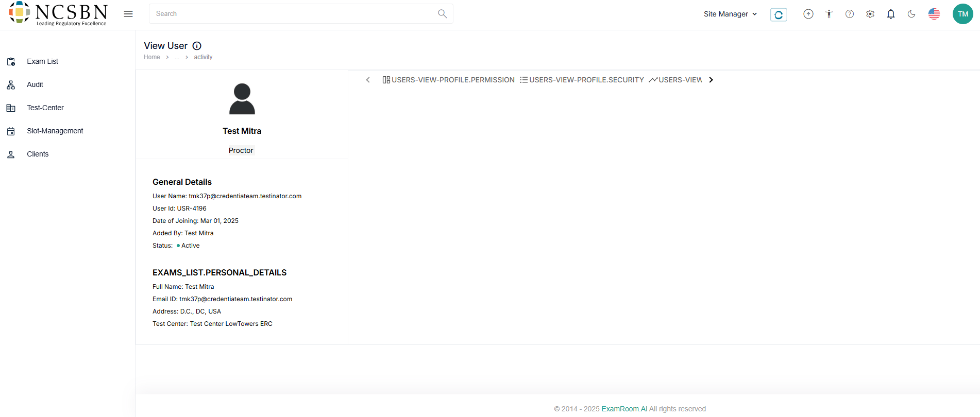Switch to the partially hidden USERS-VIEW tab
The image size is (980, 417).
click(675, 80)
